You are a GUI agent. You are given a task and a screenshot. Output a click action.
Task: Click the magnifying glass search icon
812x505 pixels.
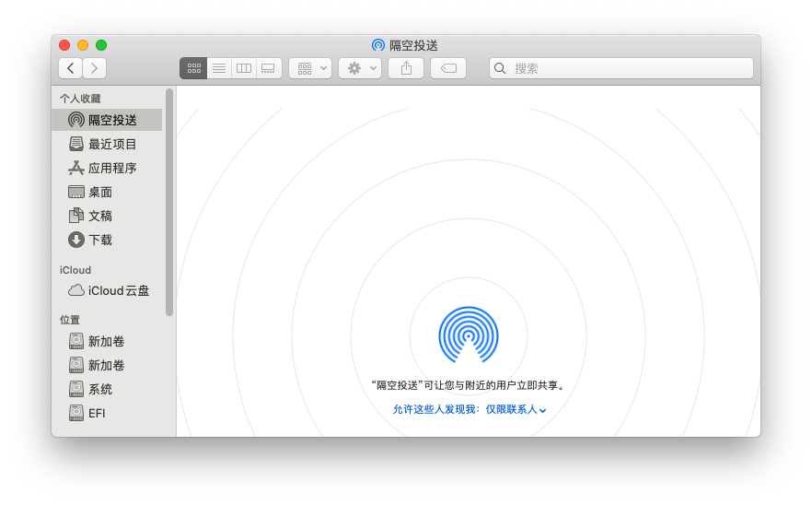coord(500,68)
